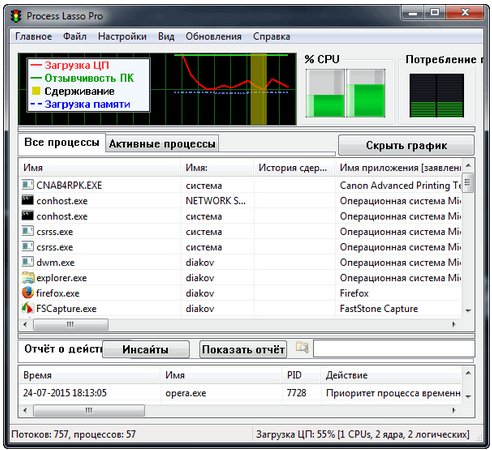Click the process list scroll-up arrow
This screenshot has width=492, height=450.
pyautogui.click(x=468, y=165)
